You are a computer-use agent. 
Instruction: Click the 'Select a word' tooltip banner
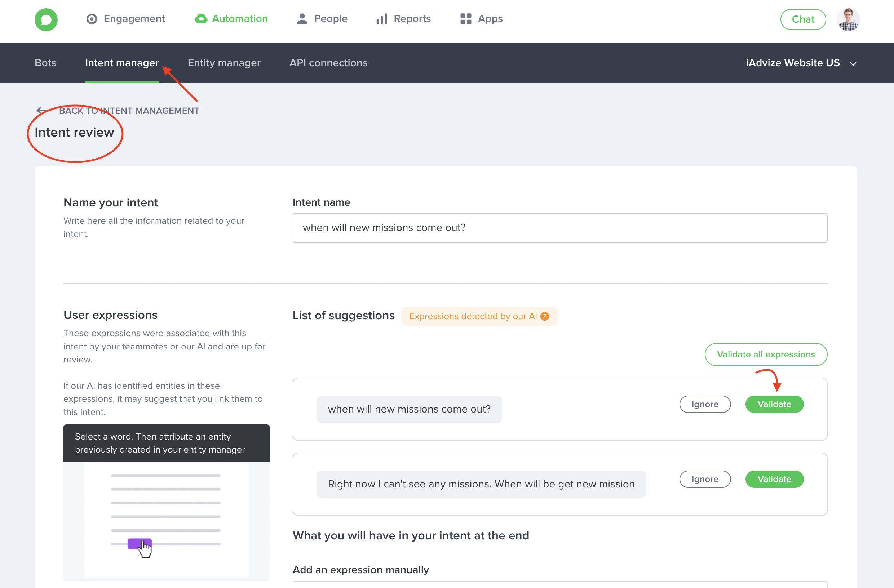click(167, 443)
